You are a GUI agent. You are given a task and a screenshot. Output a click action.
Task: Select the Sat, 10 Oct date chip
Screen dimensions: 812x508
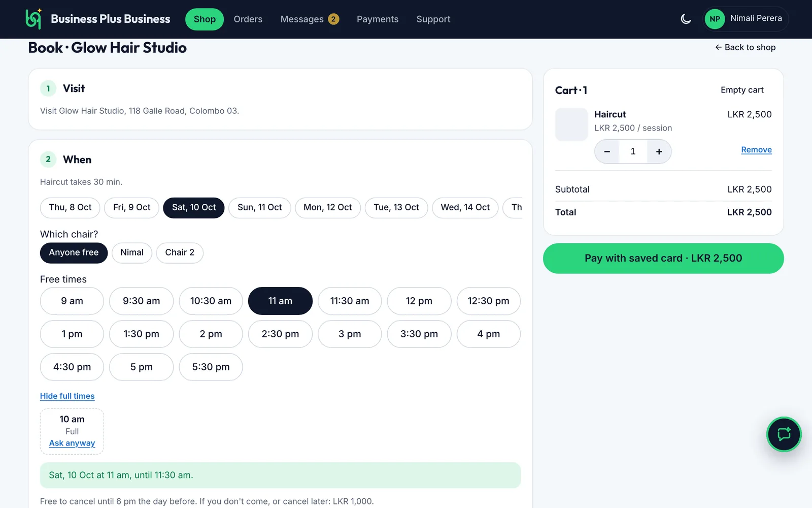[x=194, y=208]
